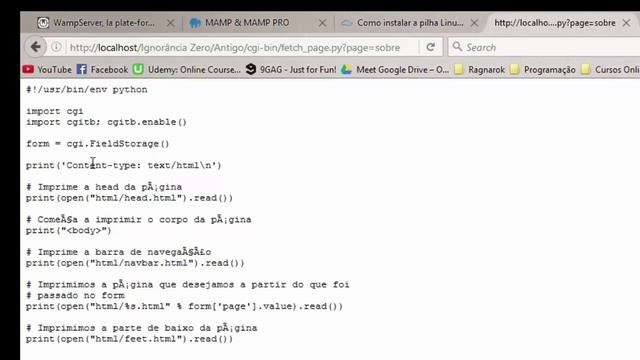Open the Programação bookmarks folder
640x360 pixels.
(x=543, y=70)
